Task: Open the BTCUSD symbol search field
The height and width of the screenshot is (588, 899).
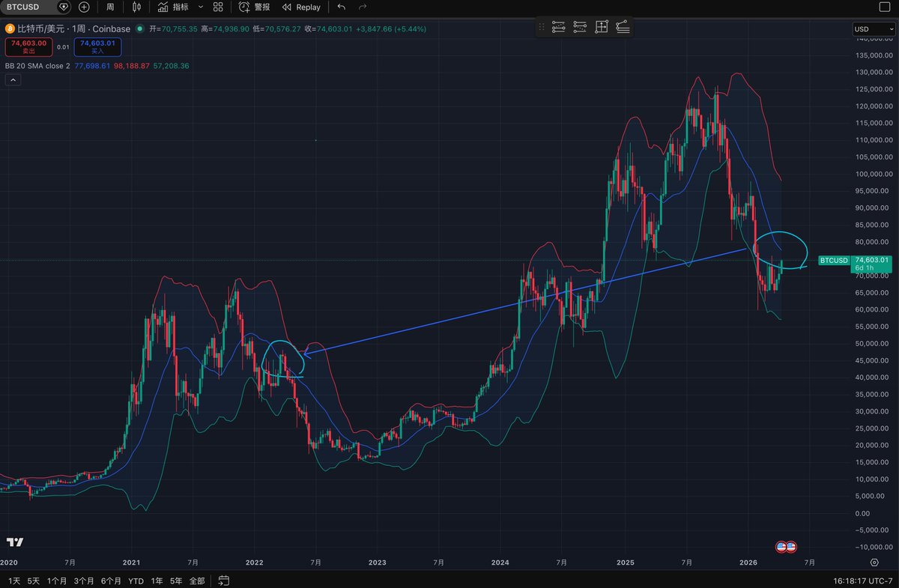Action: point(27,7)
